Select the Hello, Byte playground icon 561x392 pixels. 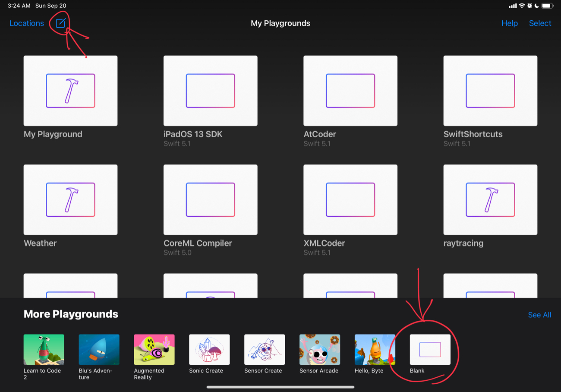pos(375,349)
